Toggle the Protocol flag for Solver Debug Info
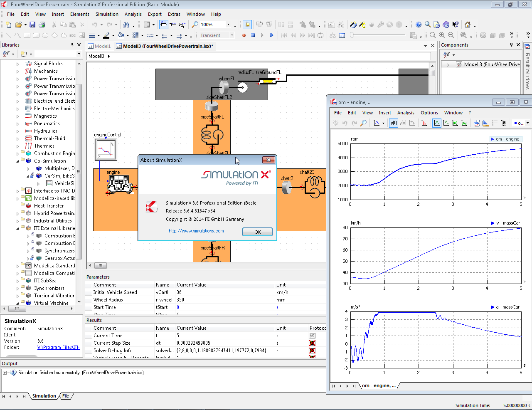Screen dimensions: 532x410 tap(313, 351)
